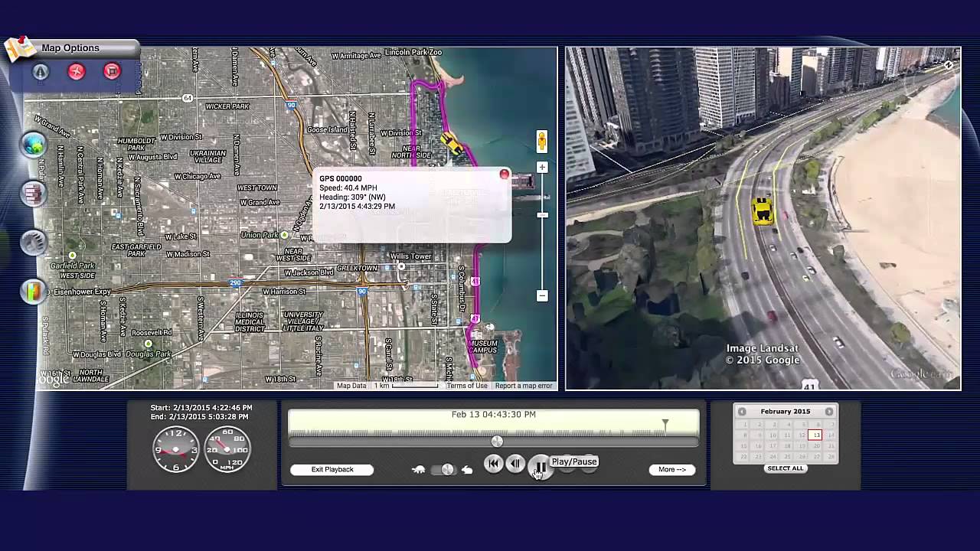Click the 'Lincoln Park Zoo' map label
980x551 pixels.
pos(413,53)
